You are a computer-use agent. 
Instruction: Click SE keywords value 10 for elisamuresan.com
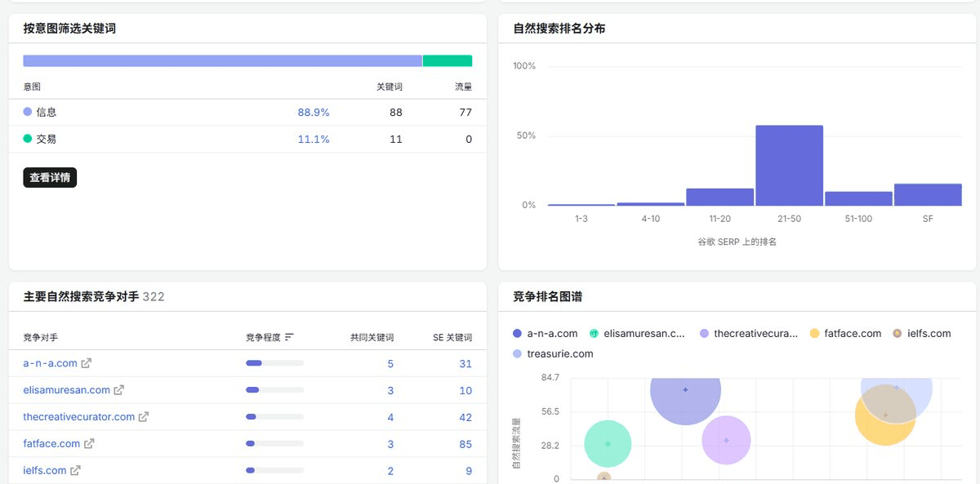pos(465,391)
